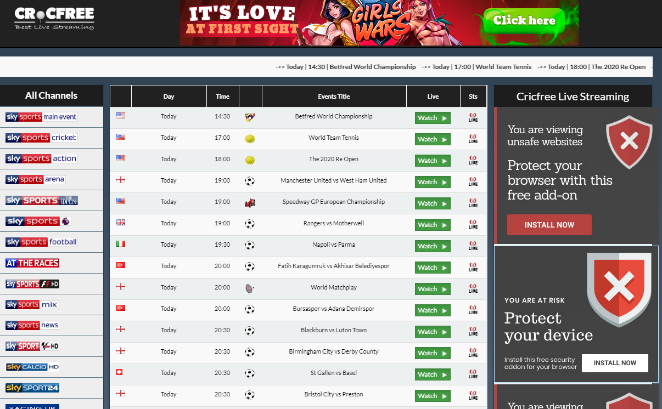Image resolution: width=662 pixels, height=409 pixels.
Task: Click snooker icon for Betfred World Championship
Action: point(250,117)
